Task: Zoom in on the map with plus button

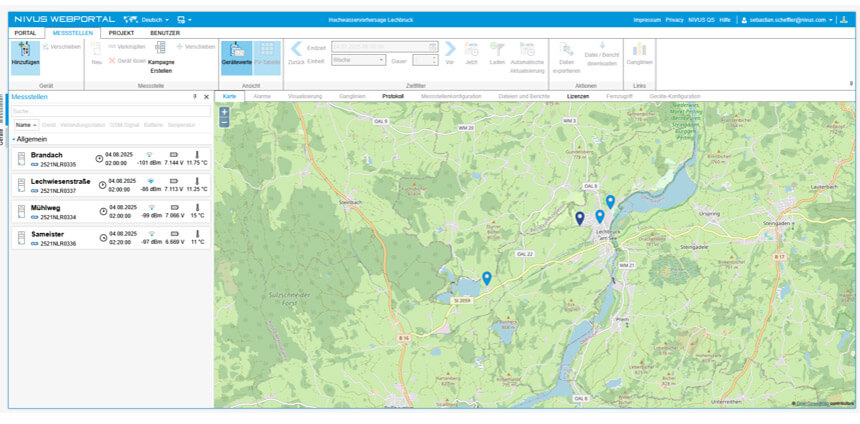Action: [224, 112]
